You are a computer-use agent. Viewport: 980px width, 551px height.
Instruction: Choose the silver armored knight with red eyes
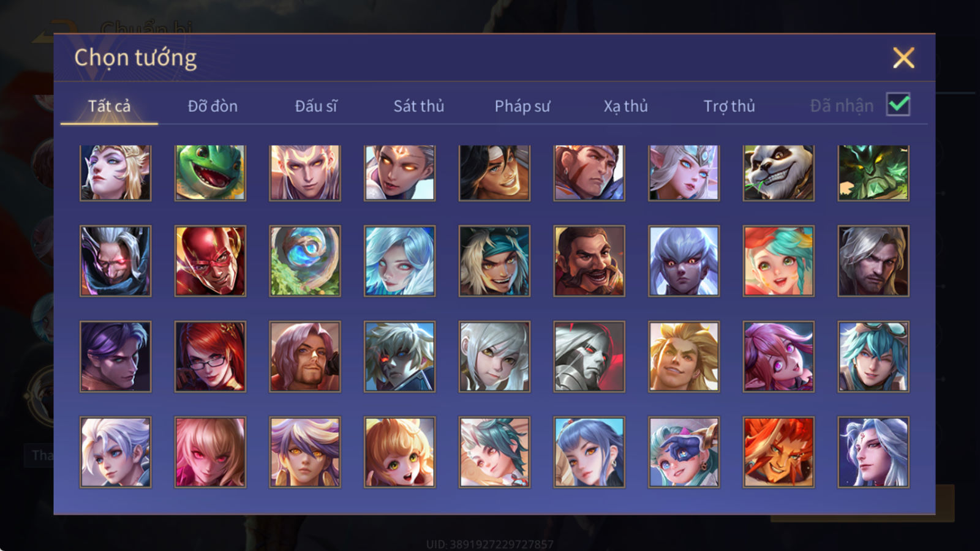click(x=589, y=356)
